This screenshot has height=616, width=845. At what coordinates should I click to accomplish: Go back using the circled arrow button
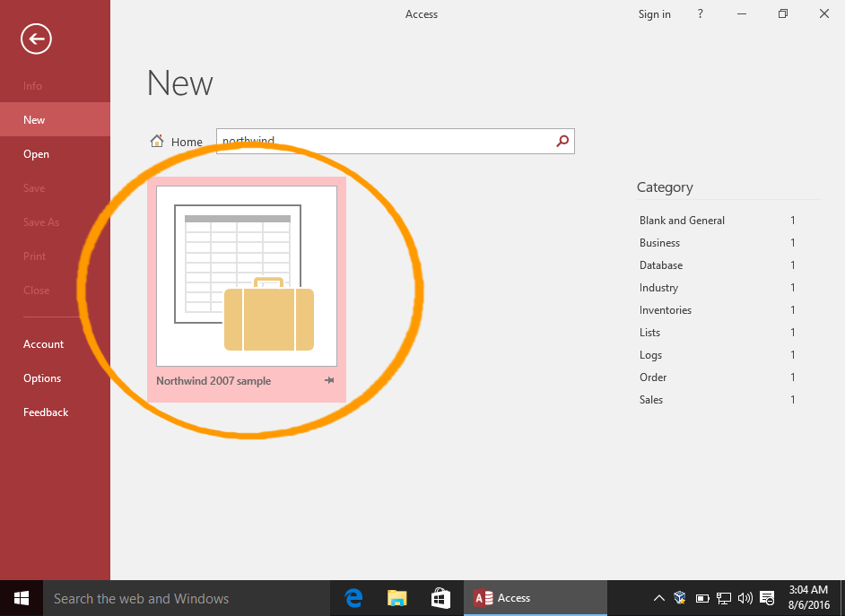point(36,39)
